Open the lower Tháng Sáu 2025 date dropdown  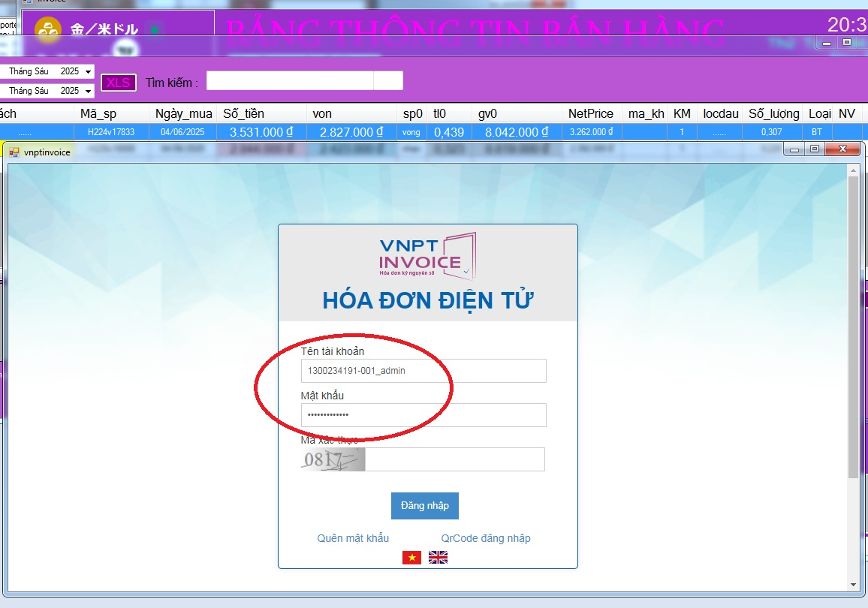[89, 91]
